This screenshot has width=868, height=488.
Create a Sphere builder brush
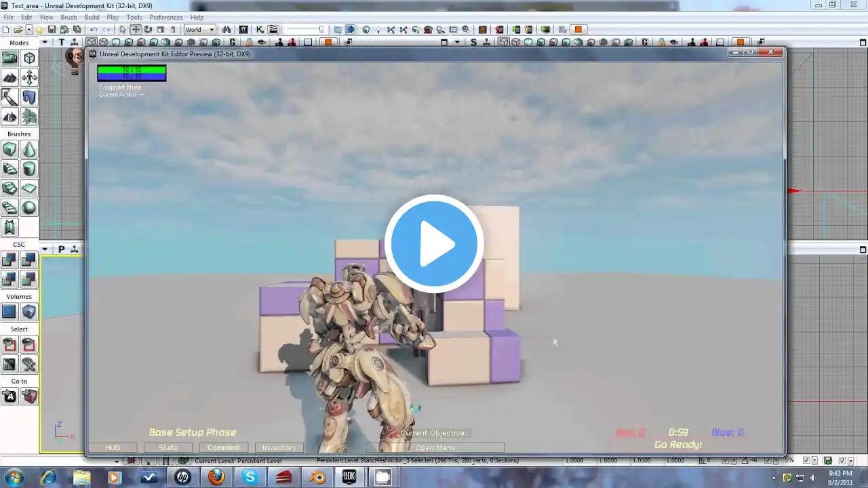[x=29, y=208]
